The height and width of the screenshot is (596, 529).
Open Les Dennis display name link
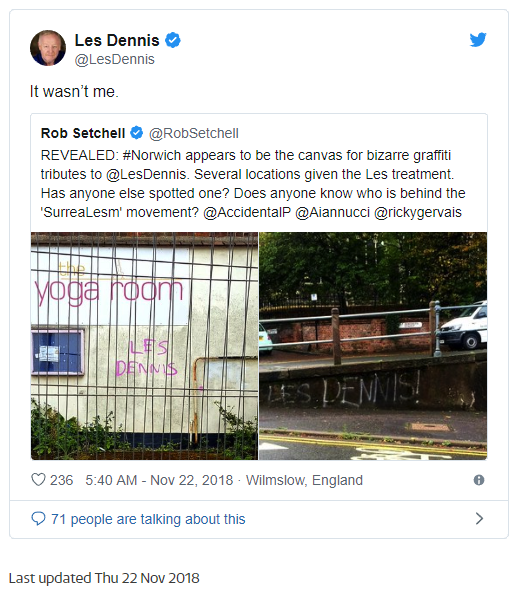click(117, 40)
